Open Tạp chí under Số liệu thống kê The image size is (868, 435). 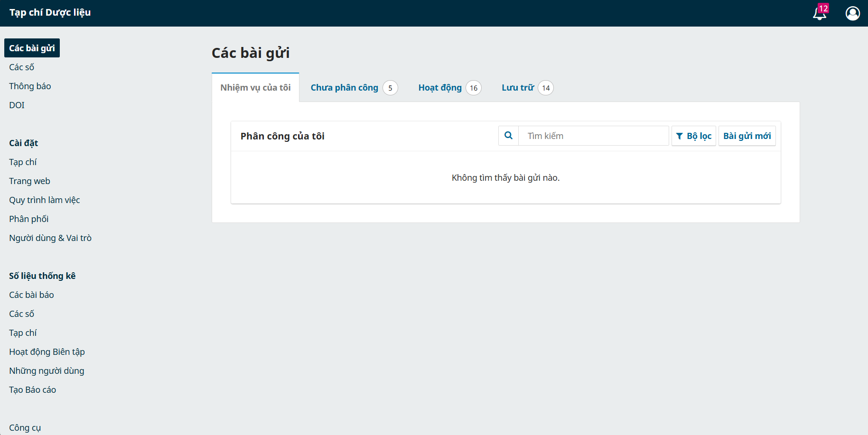tap(23, 333)
